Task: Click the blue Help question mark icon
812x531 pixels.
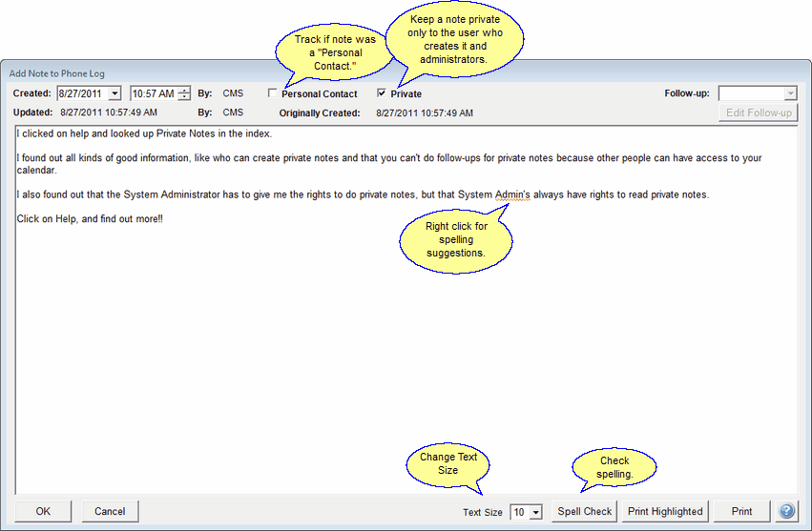Action: (x=786, y=511)
